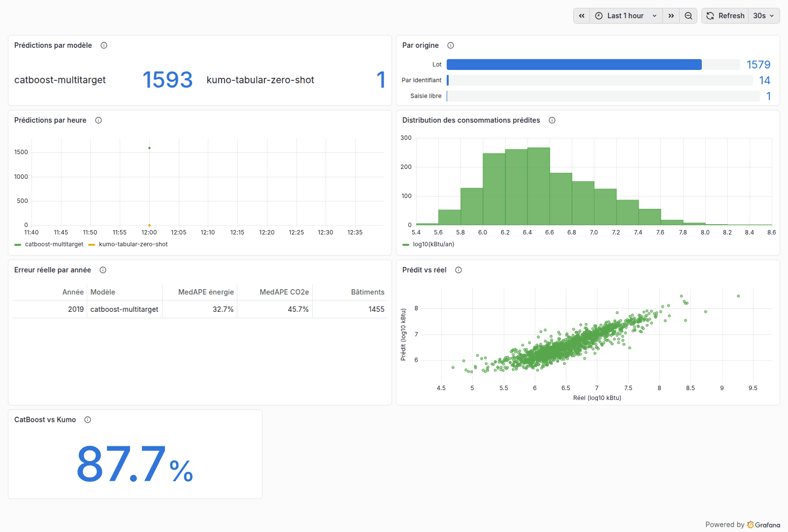Click the Par identifiant bar gauge
This screenshot has height=532, width=788.
[x=600, y=80]
